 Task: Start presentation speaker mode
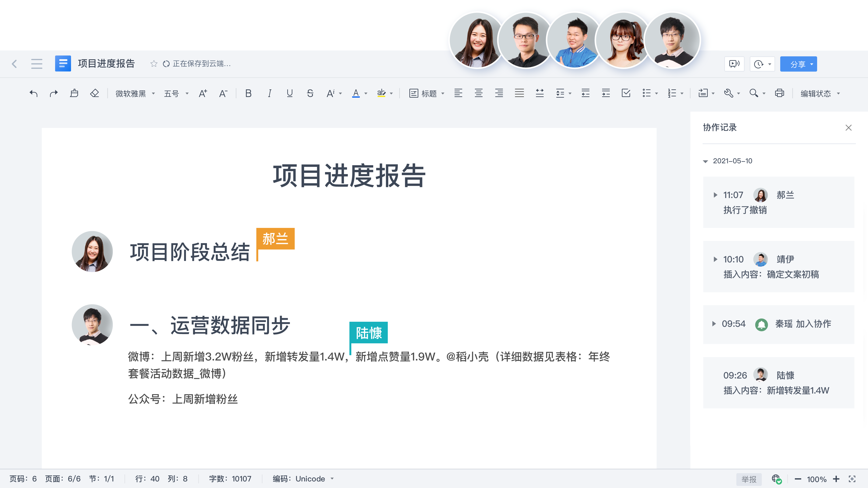point(734,64)
